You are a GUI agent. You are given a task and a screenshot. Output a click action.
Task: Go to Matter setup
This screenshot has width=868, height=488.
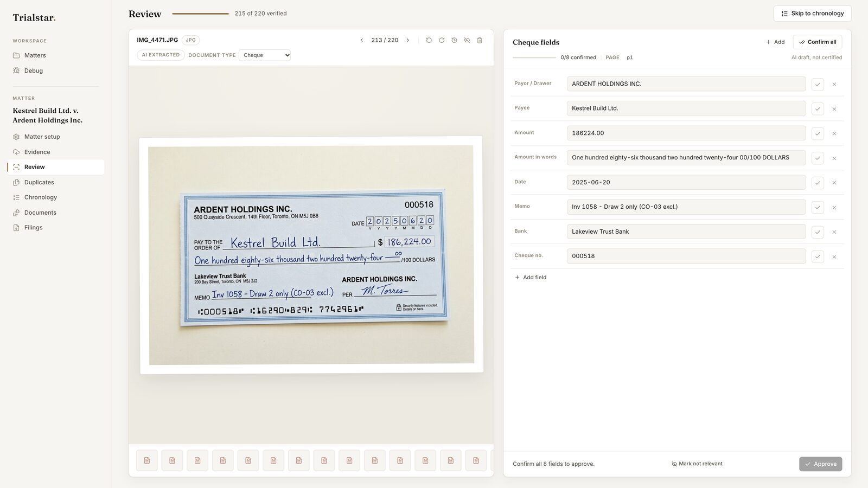pos(56,137)
